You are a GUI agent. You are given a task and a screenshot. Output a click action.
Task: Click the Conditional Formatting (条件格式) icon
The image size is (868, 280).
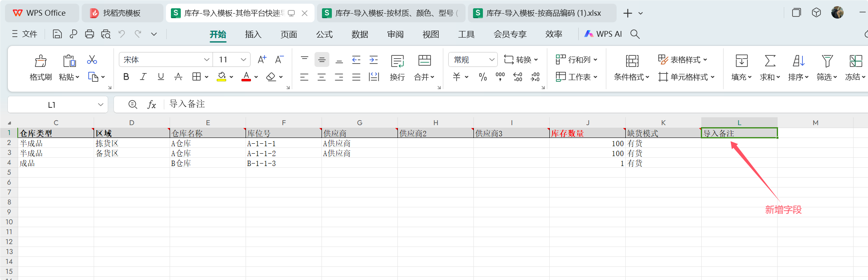tap(632, 61)
